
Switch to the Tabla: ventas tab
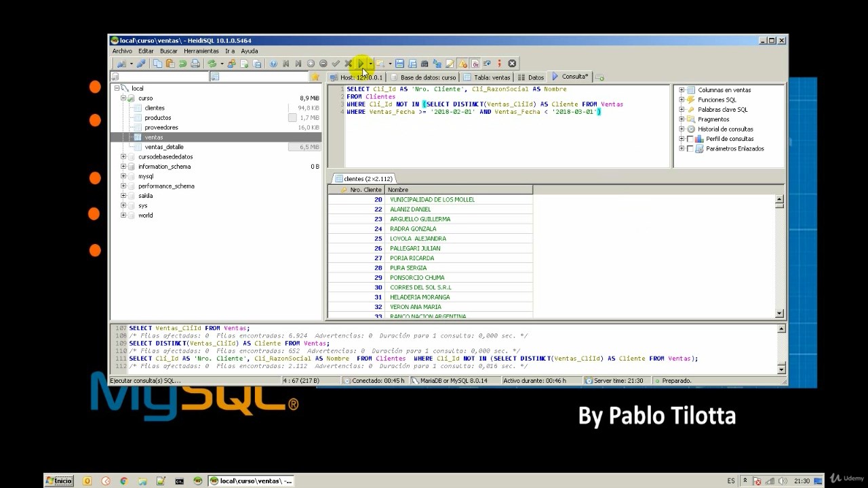coord(487,77)
